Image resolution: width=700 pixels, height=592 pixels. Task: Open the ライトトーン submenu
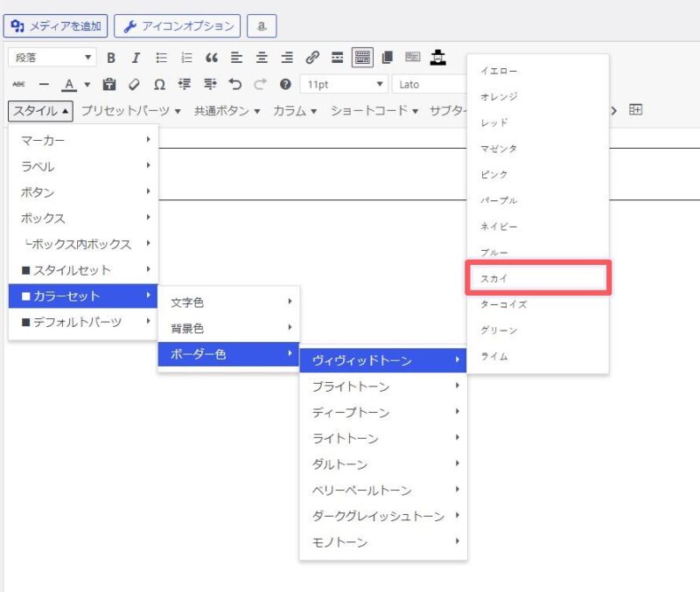[x=383, y=438]
